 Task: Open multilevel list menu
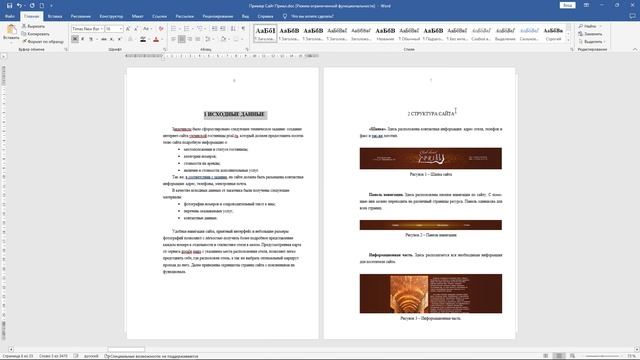point(200,29)
